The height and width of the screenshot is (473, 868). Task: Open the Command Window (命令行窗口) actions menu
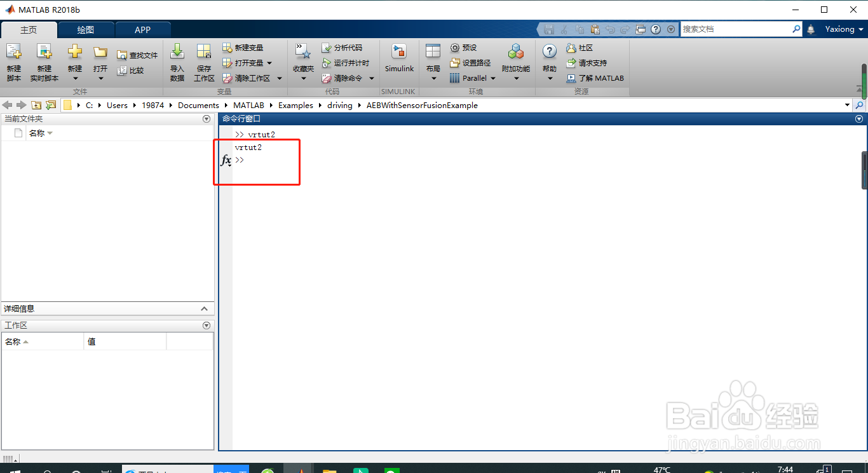pyautogui.click(x=859, y=119)
